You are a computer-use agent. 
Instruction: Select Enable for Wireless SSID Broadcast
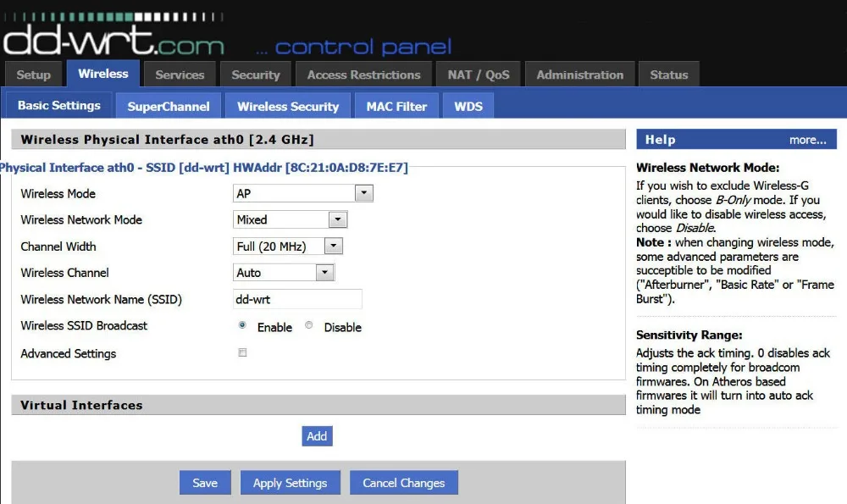tap(242, 325)
